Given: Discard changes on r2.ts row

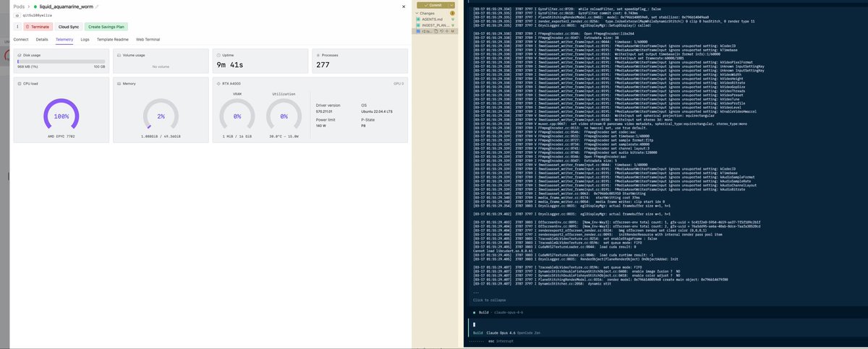Looking at the screenshot, I should point(442,31).
